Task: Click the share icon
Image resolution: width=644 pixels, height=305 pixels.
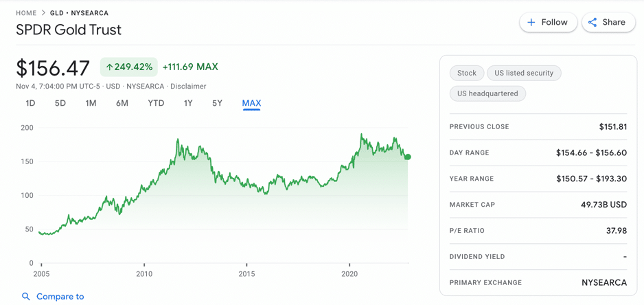Action: [593, 23]
